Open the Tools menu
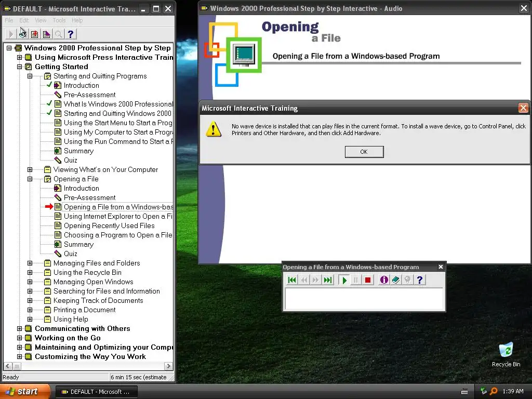 [59, 20]
